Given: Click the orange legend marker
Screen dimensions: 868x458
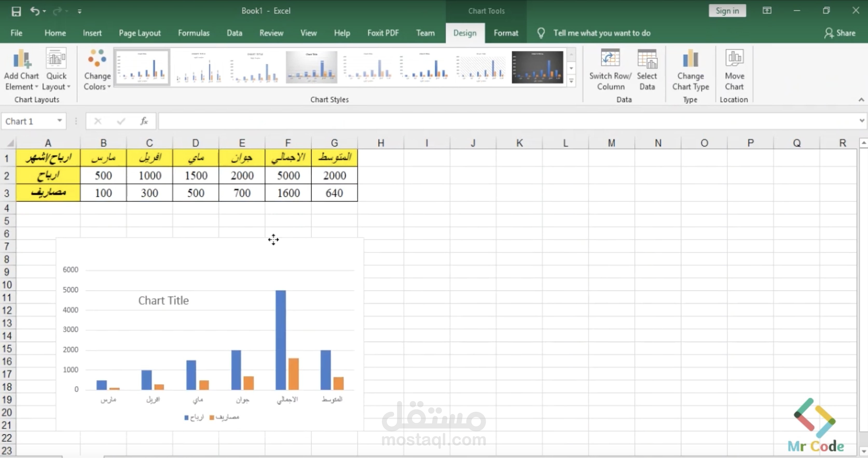Looking at the screenshot, I should [x=212, y=417].
